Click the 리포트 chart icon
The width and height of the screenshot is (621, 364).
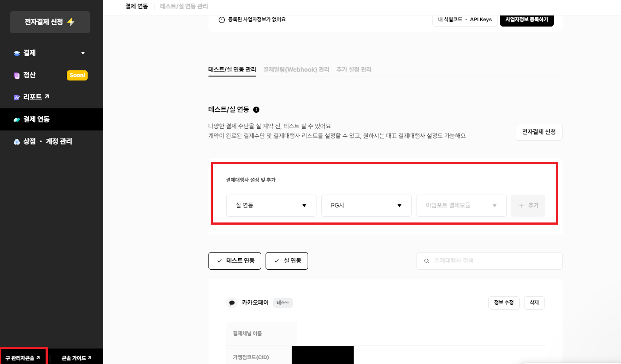[x=17, y=97]
